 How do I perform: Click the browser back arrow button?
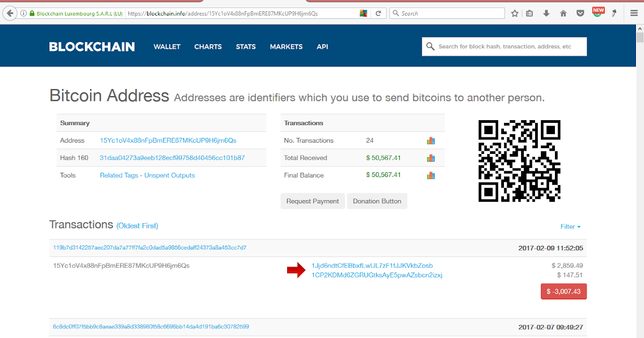[10, 13]
